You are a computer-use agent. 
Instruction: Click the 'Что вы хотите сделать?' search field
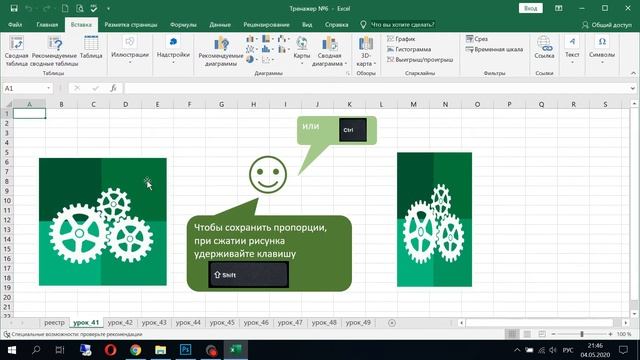(402, 24)
